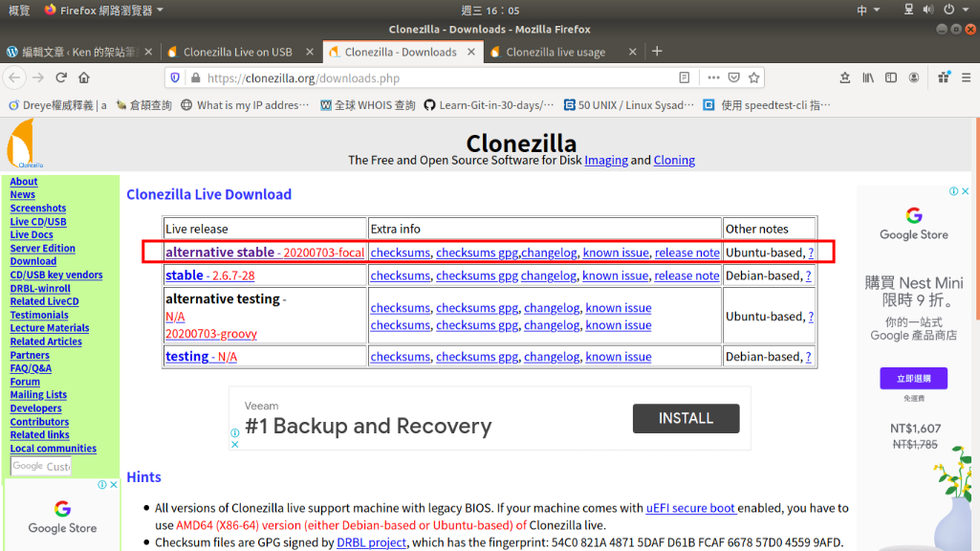Open What is my IP address bookmark

245,105
